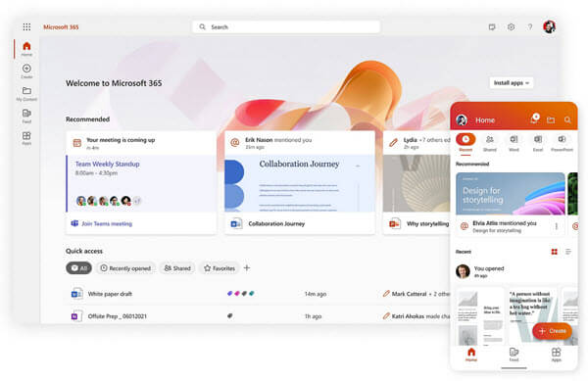The image size is (588, 381).
Task: Open Feed in the left sidebar
Action: 26,116
